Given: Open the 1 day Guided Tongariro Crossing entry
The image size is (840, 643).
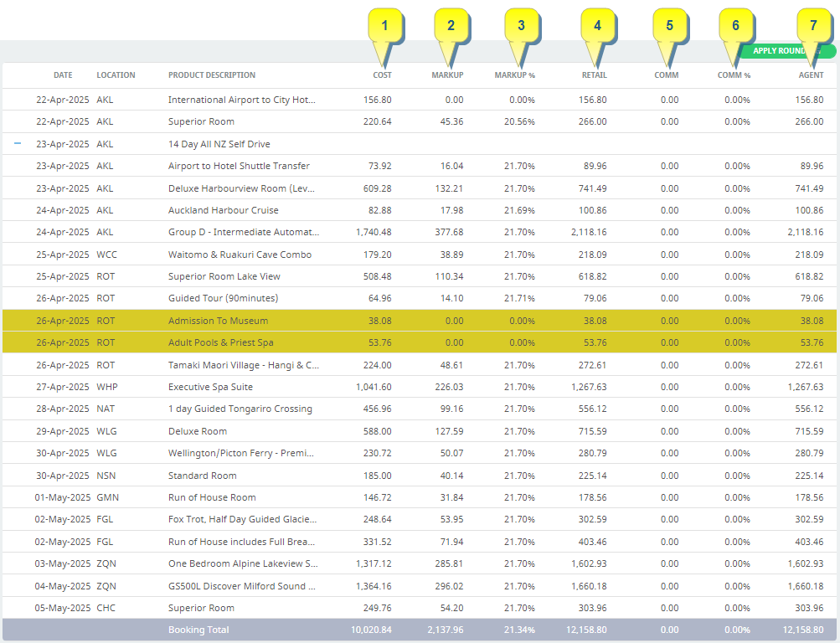Looking at the screenshot, I should pyautogui.click(x=240, y=409).
